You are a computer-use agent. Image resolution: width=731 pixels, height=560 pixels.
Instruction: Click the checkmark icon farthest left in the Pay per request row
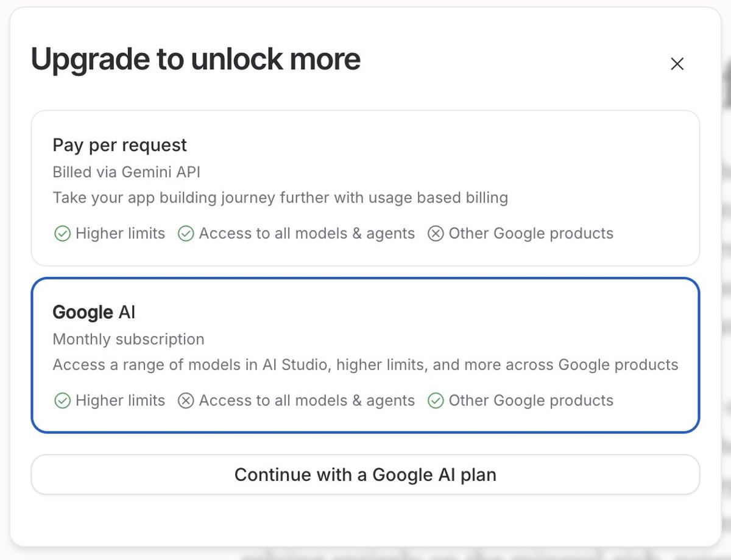[63, 233]
